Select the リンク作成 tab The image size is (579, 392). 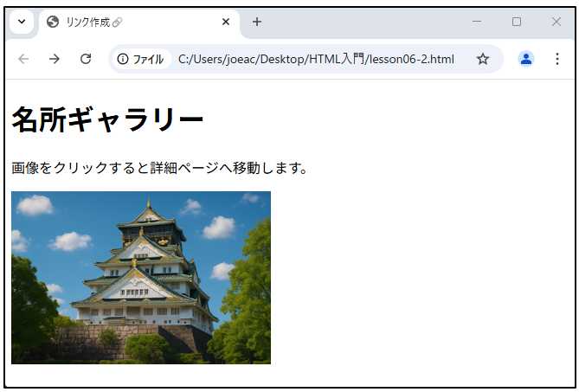coord(130,22)
